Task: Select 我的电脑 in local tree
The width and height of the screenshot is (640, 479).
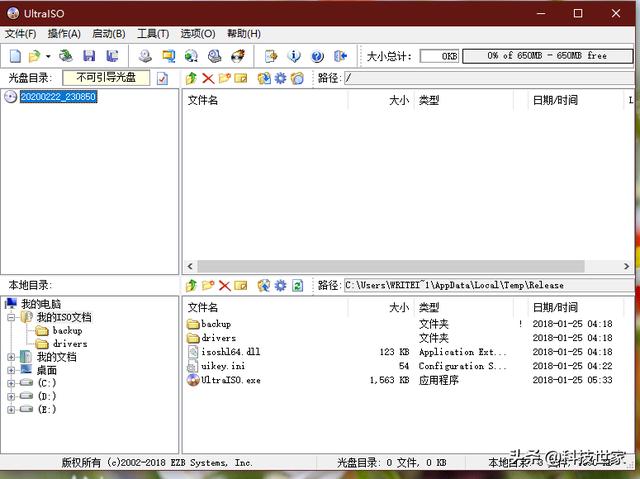Action: point(41,304)
